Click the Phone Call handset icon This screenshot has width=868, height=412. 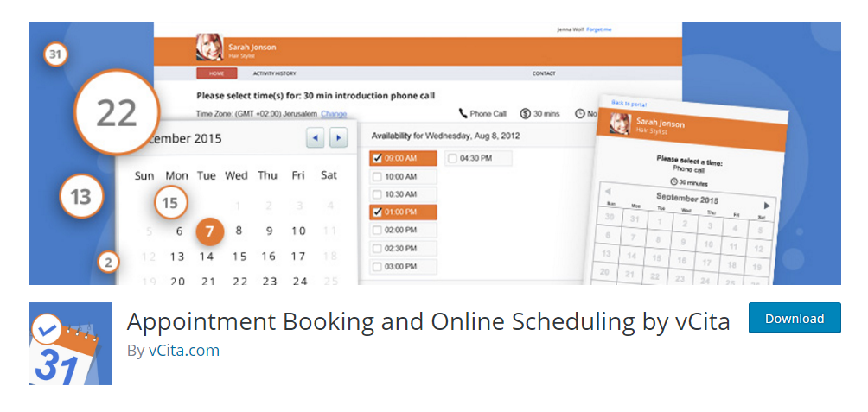point(463,113)
